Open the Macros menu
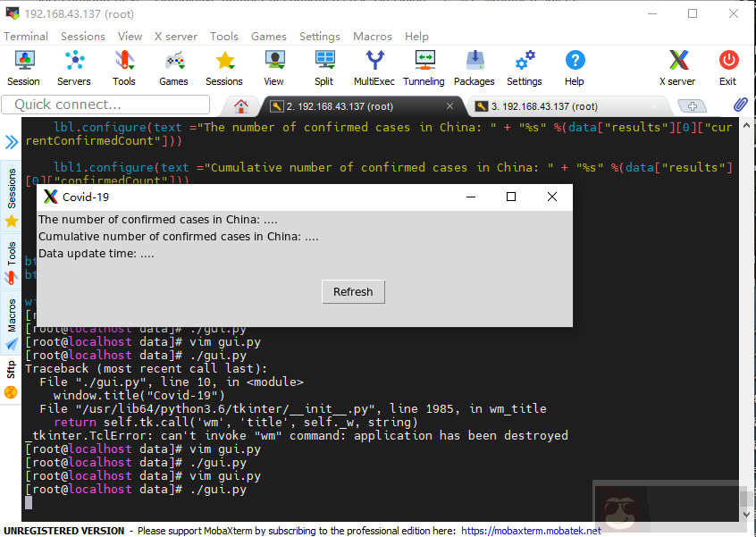The image size is (756, 537). (x=372, y=36)
